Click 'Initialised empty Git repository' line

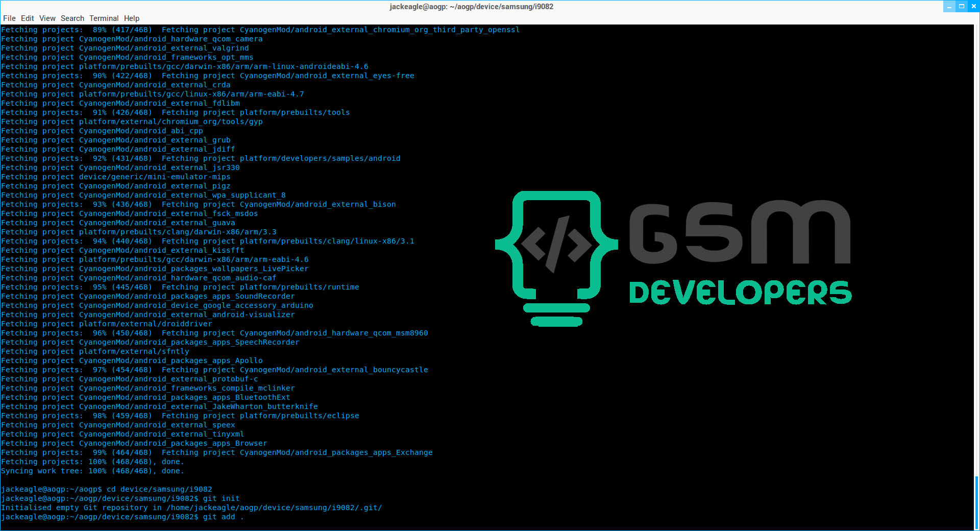[x=191, y=508]
